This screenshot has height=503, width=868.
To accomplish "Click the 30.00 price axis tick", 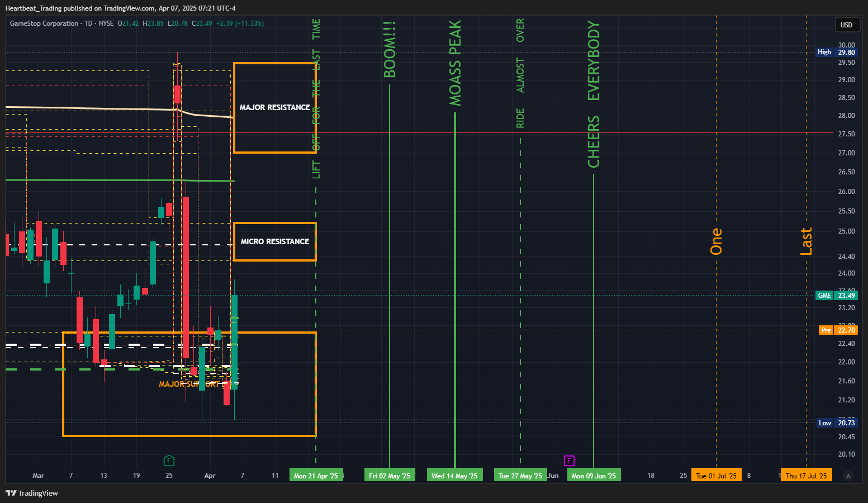I will 846,45.
